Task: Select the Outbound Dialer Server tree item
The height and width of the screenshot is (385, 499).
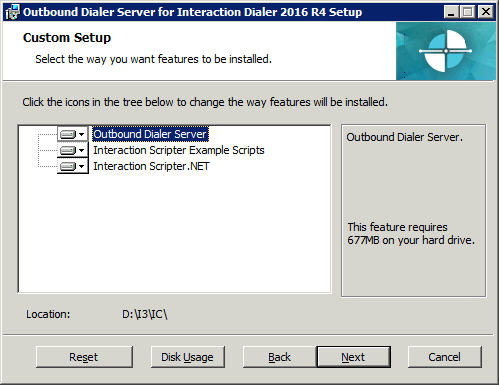Action: (x=150, y=134)
